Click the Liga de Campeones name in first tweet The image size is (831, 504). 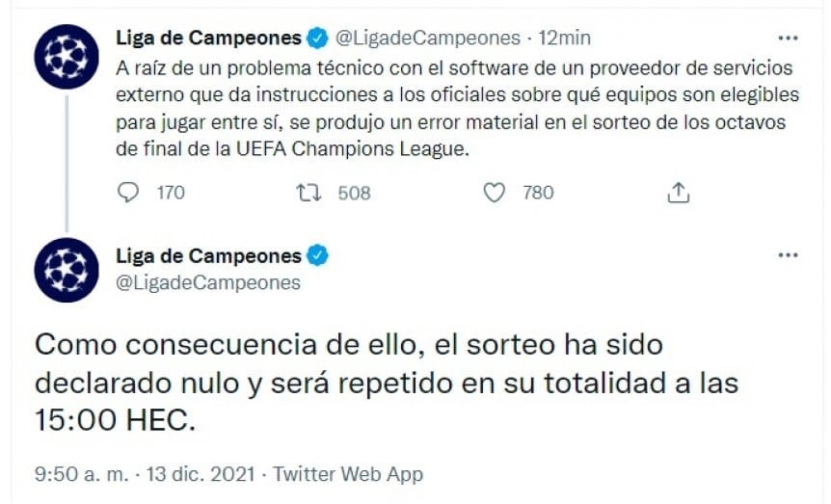click(x=208, y=39)
